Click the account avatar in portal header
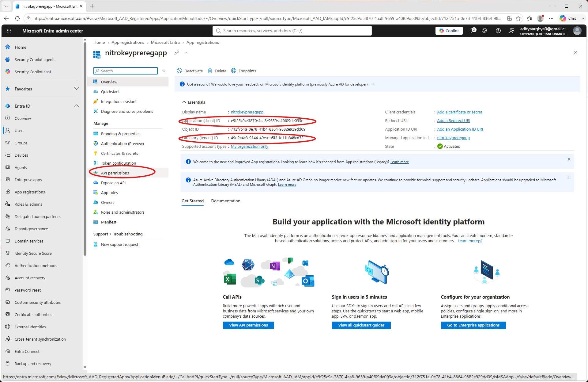588x382 pixels. pos(577,31)
